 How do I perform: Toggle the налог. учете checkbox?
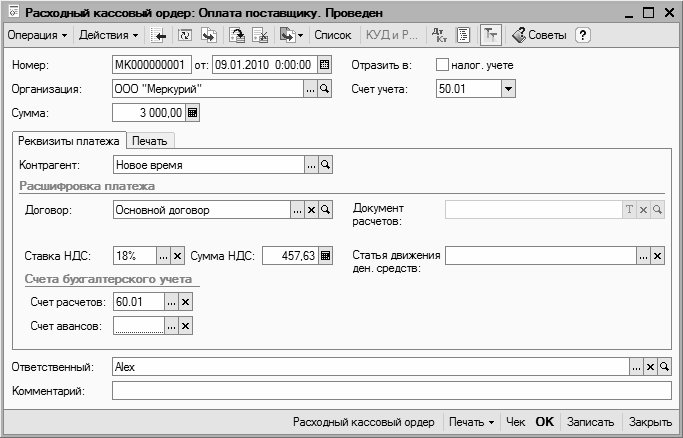pyautogui.click(x=443, y=65)
